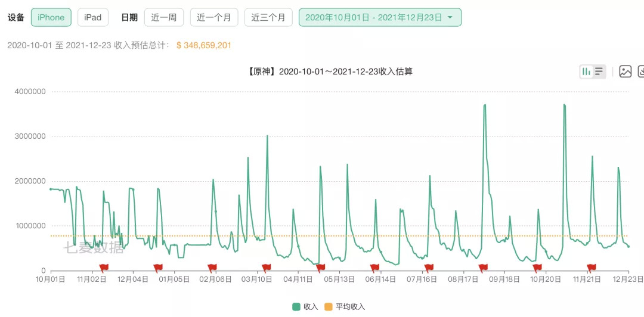The width and height of the screenshot is (644, 317).
Task: Click green 收入 legend color swatch
Action: [x=296, y=307]
